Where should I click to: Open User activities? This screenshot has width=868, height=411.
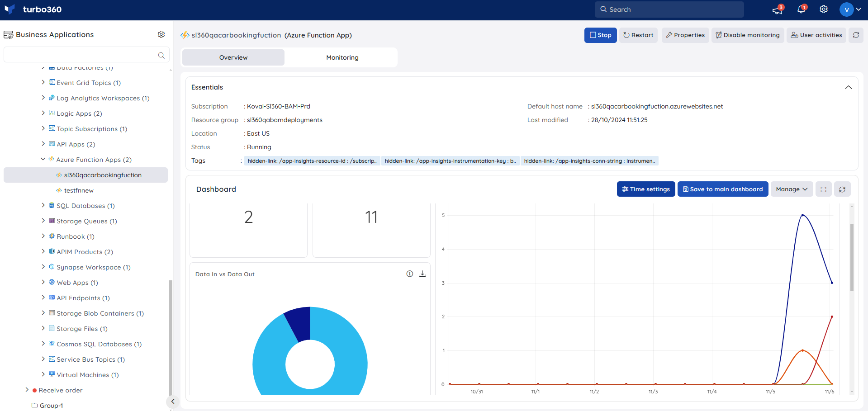coord(816,35)
